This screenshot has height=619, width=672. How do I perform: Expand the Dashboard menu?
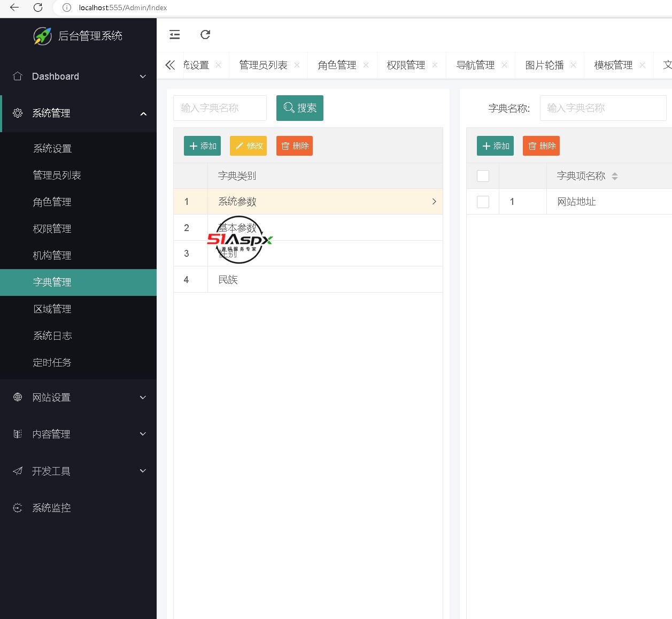[143, 77]
